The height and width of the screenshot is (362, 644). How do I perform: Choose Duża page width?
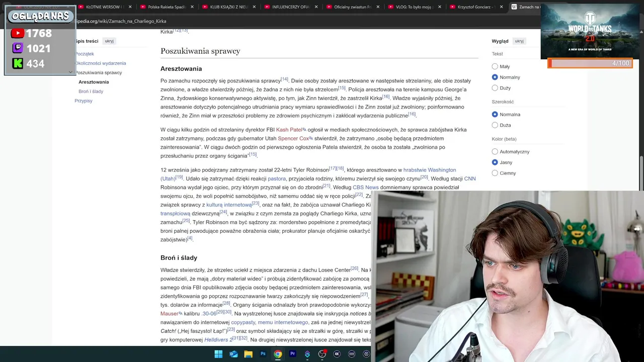coord(495,125)
